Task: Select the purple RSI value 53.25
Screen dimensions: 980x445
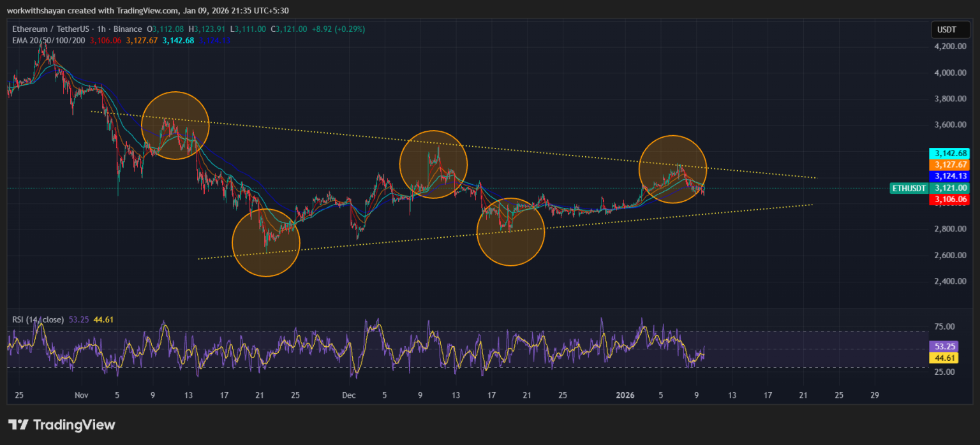Action: (944, 346)
